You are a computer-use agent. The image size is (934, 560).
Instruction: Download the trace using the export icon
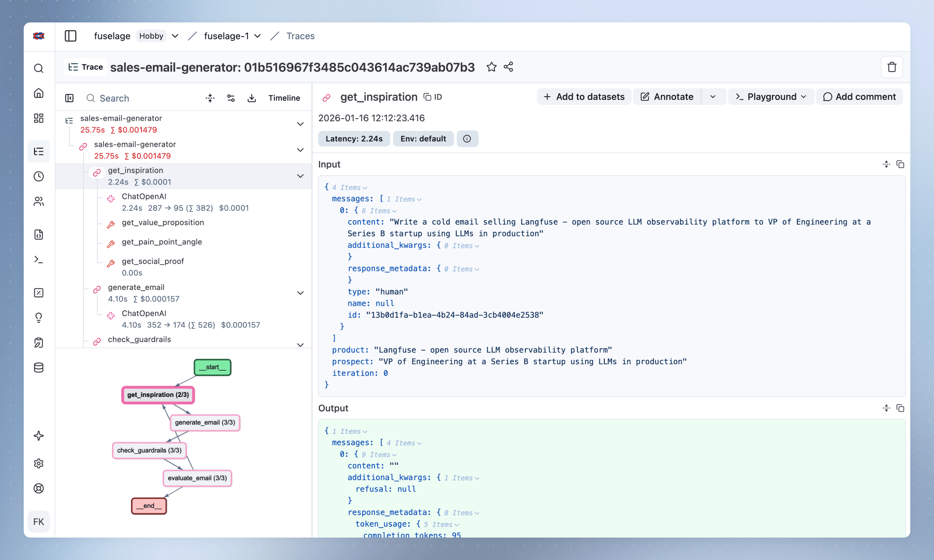251,98
